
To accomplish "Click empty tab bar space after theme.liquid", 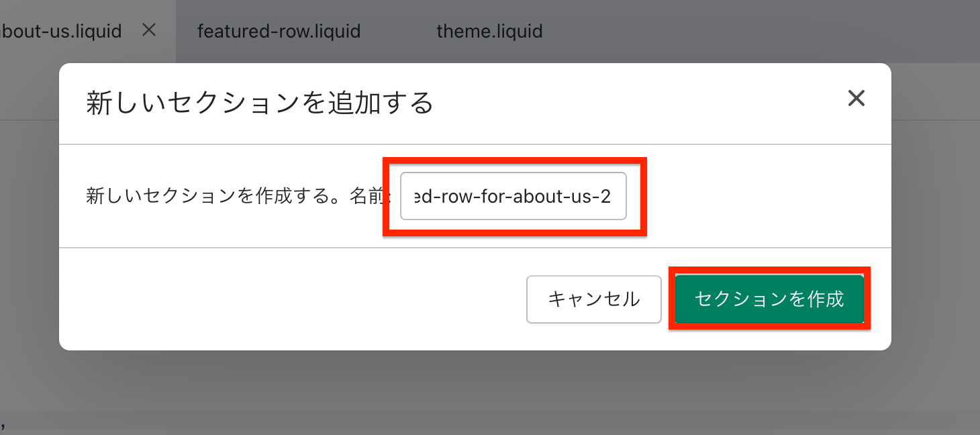I will coord(738,31).
